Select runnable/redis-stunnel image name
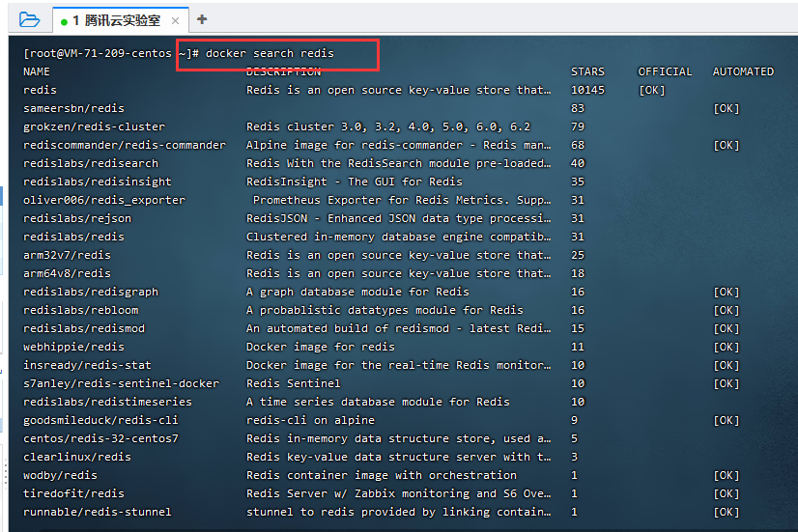Viewport: 798px width, 532px height. (98, 511)
